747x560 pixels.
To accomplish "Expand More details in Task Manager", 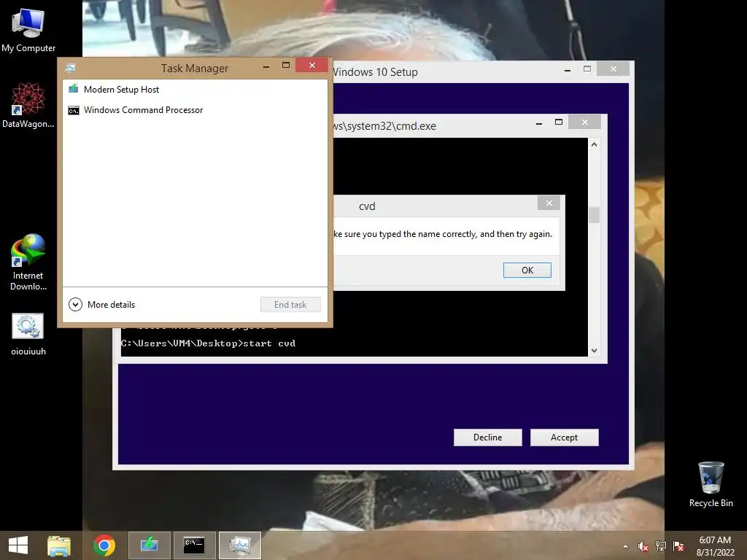I will coord(102,304).
